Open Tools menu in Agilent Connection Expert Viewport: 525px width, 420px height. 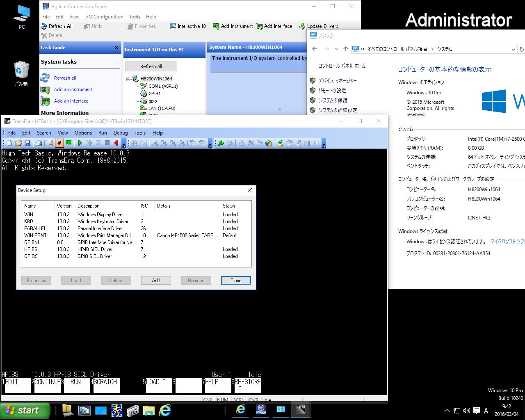coord(135,17)
